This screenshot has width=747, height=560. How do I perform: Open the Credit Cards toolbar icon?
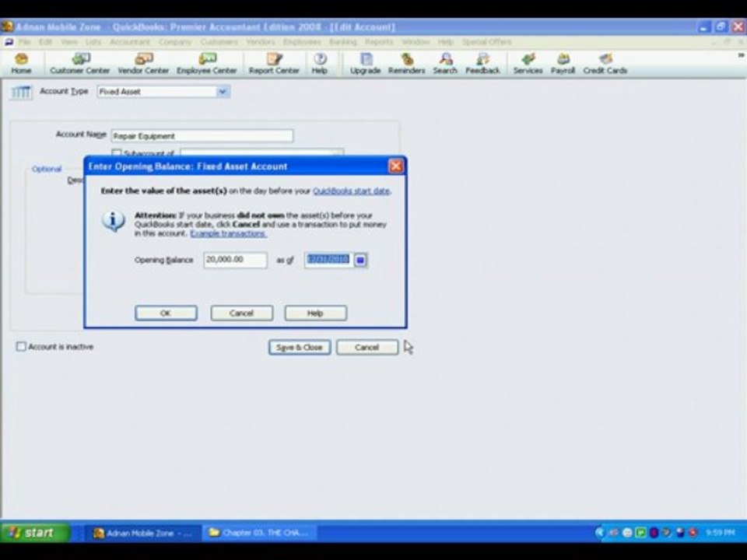click(x=605, y=64)
